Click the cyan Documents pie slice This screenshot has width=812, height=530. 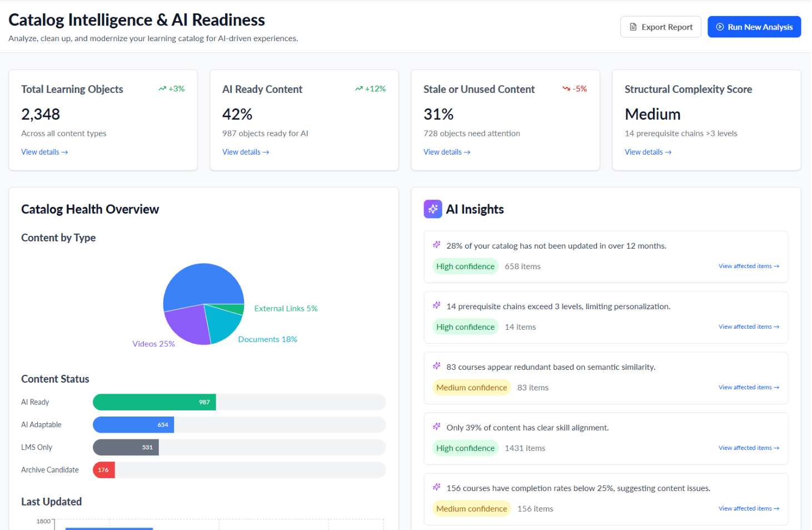tap(223, 324)
